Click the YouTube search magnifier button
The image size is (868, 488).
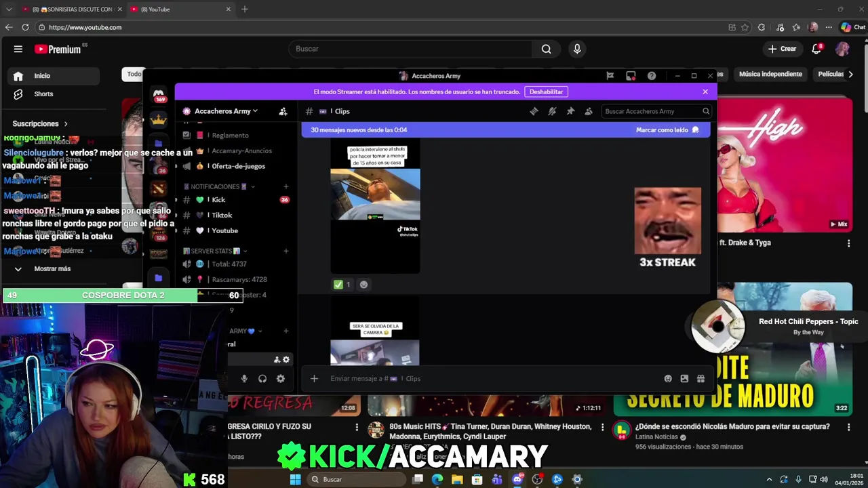click(x=546, y=49)
